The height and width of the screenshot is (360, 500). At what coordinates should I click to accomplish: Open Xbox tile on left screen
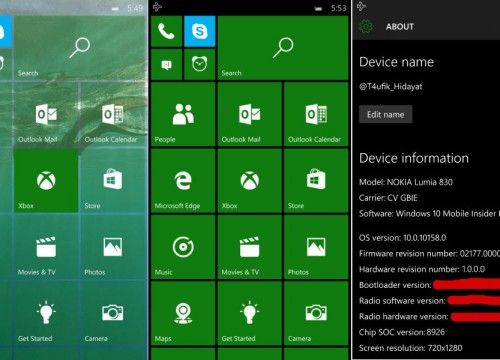point(46,180)
